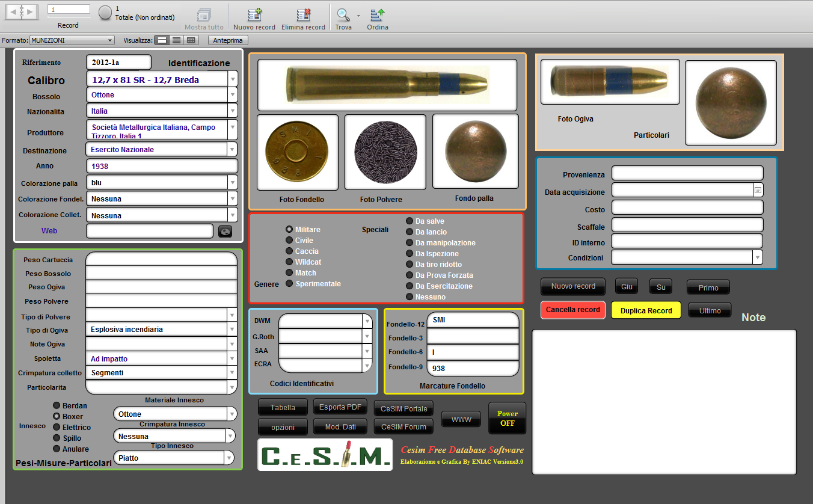The width and height of the screenshot is (813, 504).
Task: Select the Da salve special option
Action: point(410,221)
